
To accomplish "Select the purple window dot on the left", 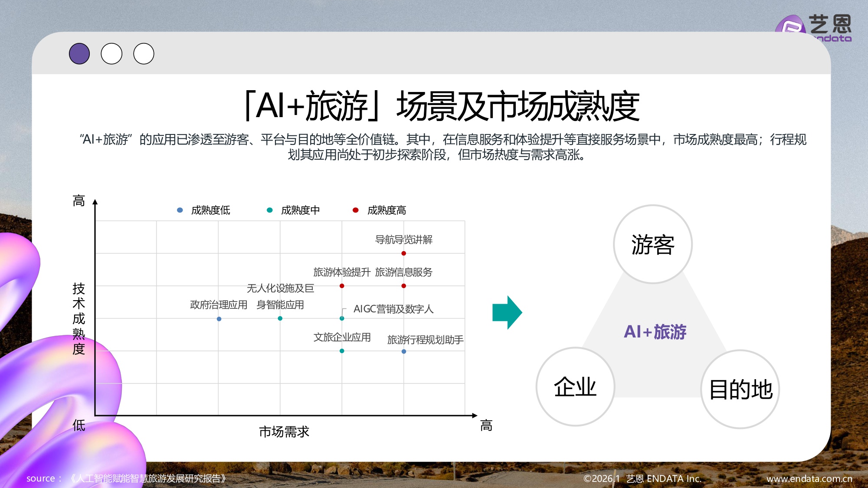I will point(80,53).
